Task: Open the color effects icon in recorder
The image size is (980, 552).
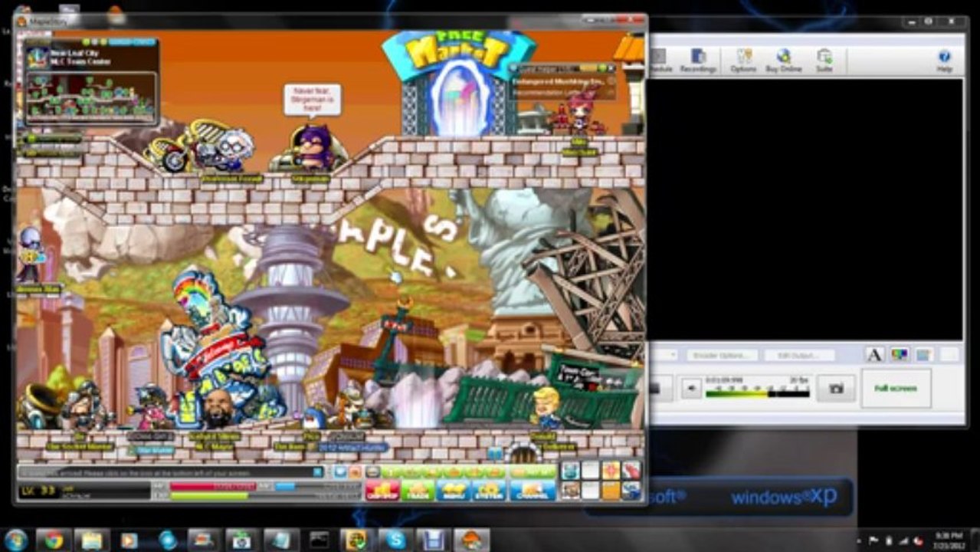Action: 899,355
